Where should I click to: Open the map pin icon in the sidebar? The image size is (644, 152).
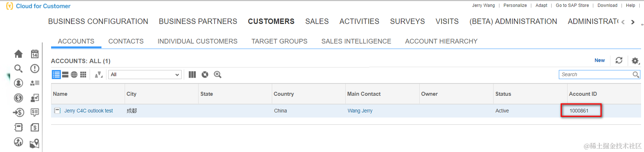35,143
